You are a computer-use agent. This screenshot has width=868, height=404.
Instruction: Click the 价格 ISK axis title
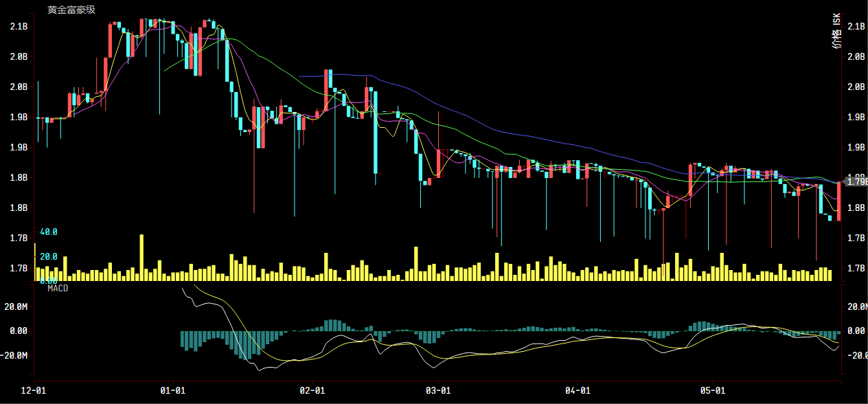[836, 34]
